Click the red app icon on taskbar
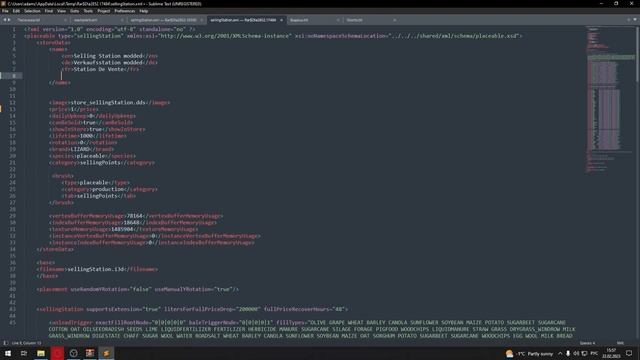 click(57, 353)
